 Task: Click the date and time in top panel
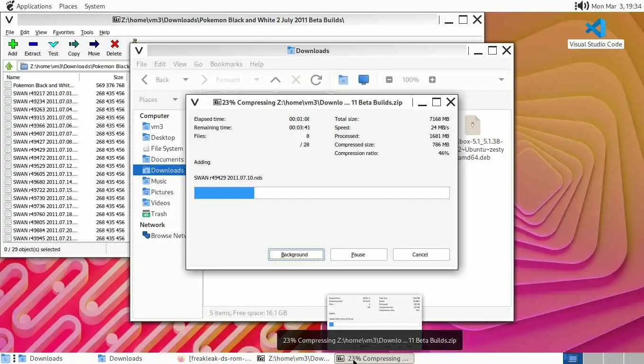(616, 6)
